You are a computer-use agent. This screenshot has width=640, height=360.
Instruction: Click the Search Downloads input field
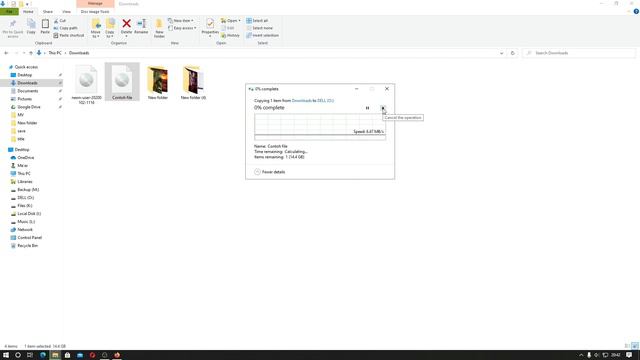[x=579, y=53]
